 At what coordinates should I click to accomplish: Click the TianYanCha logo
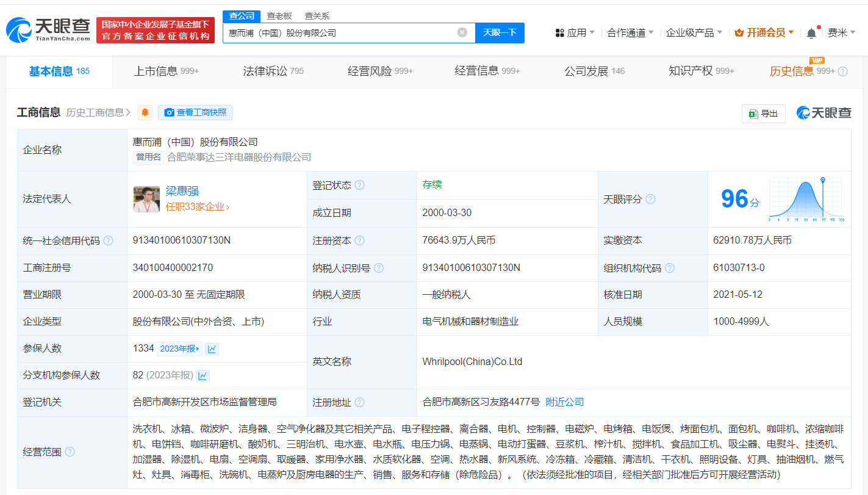coord(48,30)
